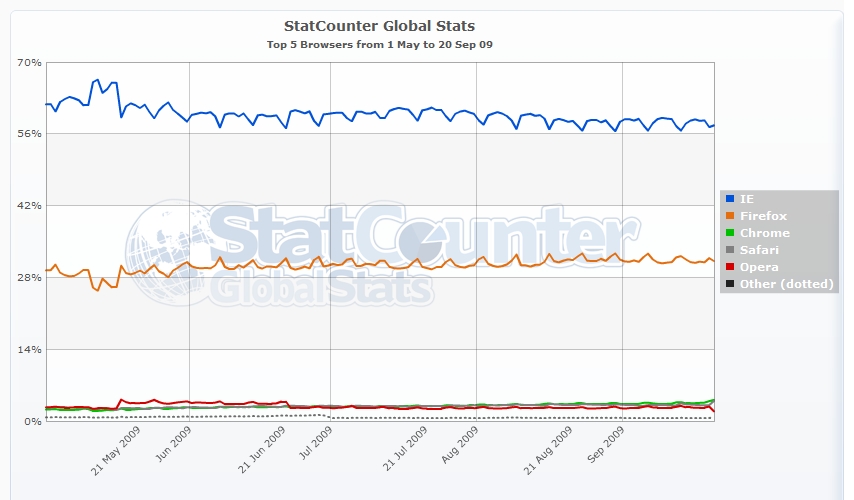Screen dimensions: 854x500
Task: Click the "70%" y-axis label
Action: click(29, 63)
